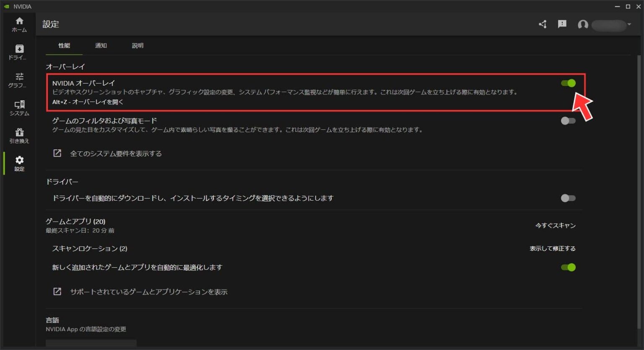Select the Settings gear in the sidebar
The height and width of the screenshot is (350, 644).
click(19, 163)
